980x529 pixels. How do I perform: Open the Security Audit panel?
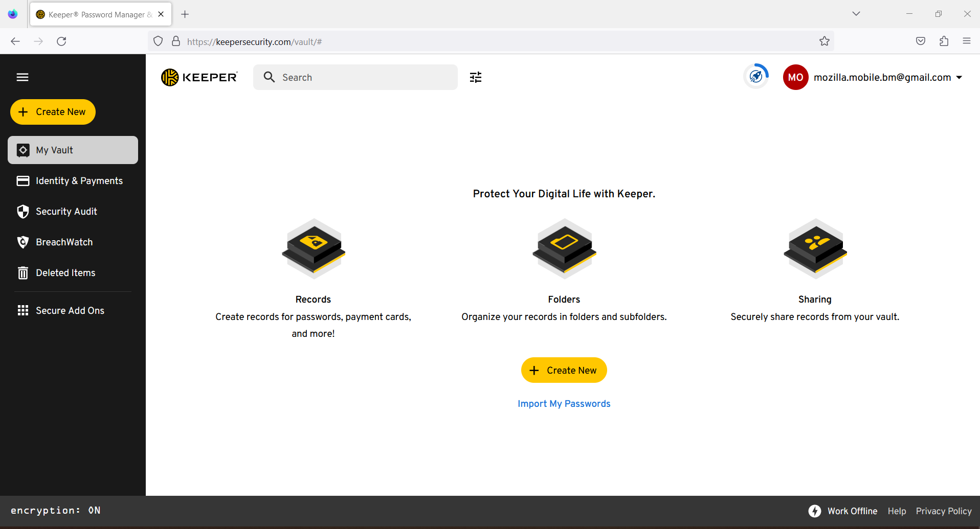click(x=66, y=211)
